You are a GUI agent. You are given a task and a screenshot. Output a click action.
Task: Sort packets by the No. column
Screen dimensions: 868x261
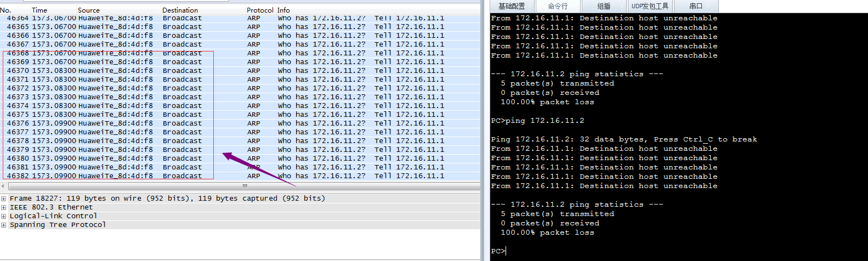pyautogui.click(x=15, y=10)
